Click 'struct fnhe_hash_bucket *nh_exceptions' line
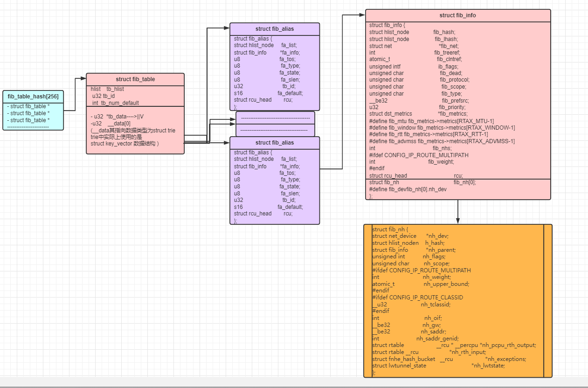588x388 pixels. click(x=449, y=359)
